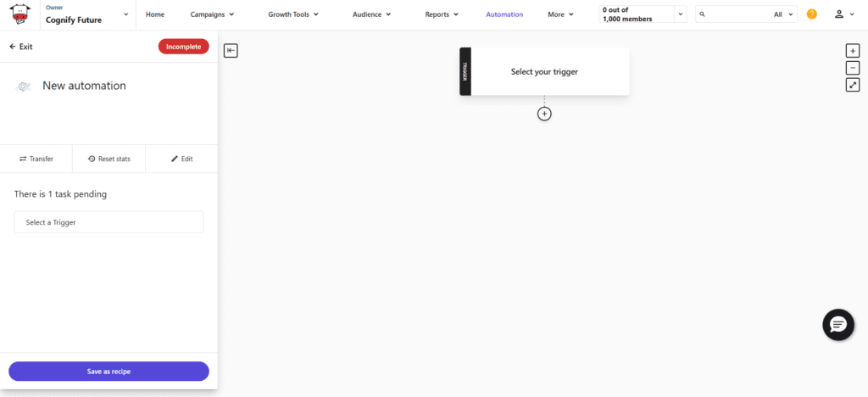Click the fit-to-screen expand icon

click(853, 85)
